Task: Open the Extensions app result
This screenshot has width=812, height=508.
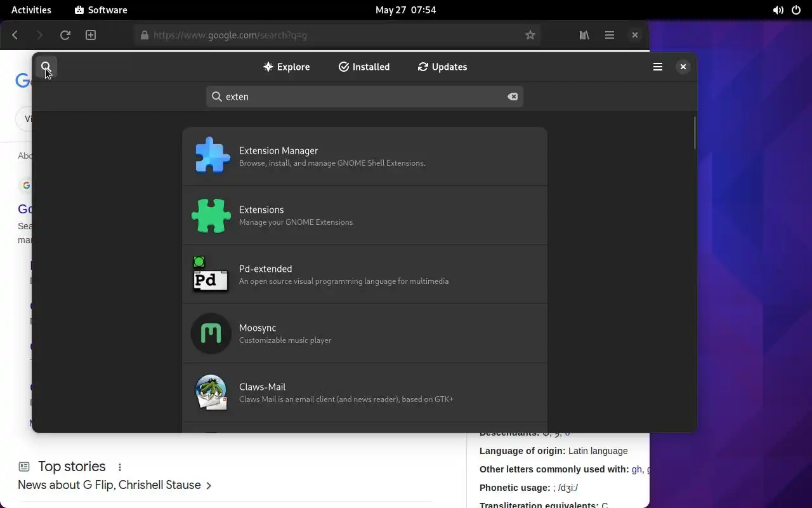Action: click(x=365, y=215)
